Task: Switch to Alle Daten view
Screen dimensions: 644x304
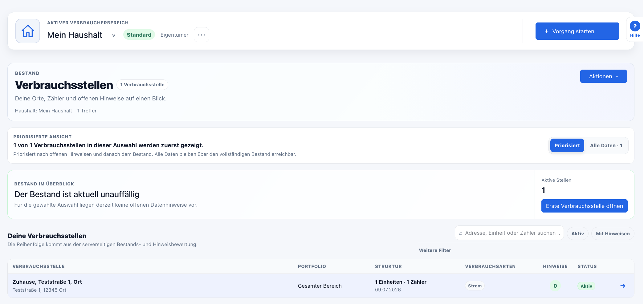Action: 606,145
